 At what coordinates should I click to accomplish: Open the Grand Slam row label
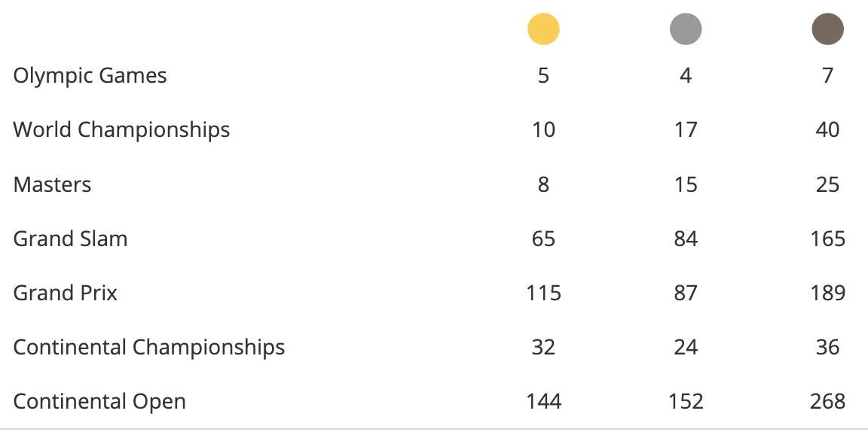click(x=70, y=239)
